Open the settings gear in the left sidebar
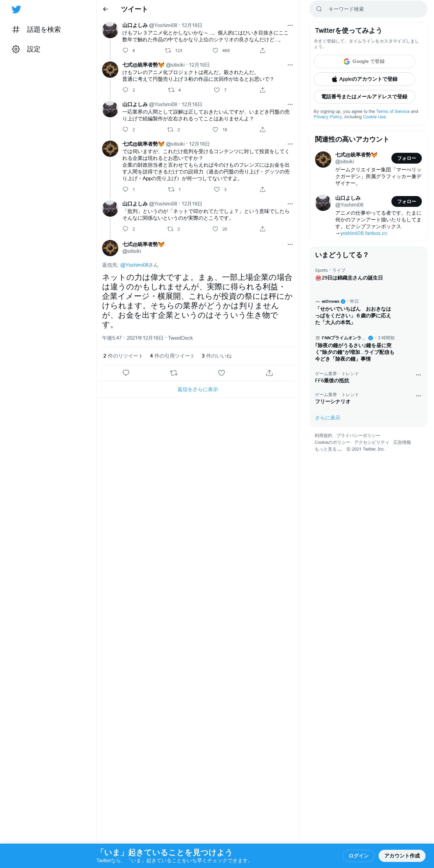Screen dimensions: 434x868 [x=16, y=49]
